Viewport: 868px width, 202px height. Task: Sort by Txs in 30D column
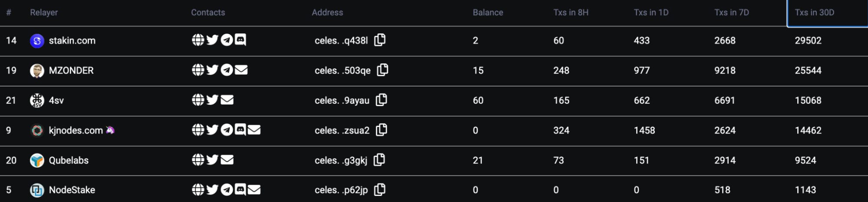(x=815, y=13)
